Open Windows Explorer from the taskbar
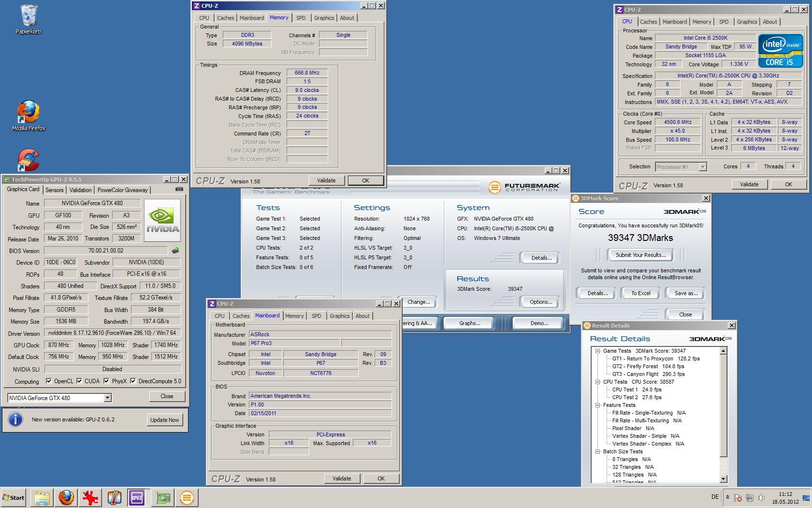This screenshot has height=508, width=812. 42,497
